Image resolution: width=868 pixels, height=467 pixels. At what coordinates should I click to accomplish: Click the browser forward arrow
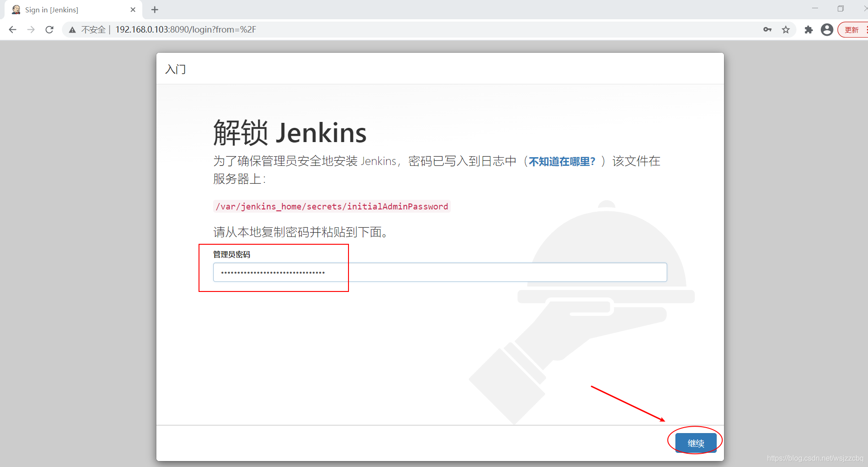coord(31,30)
